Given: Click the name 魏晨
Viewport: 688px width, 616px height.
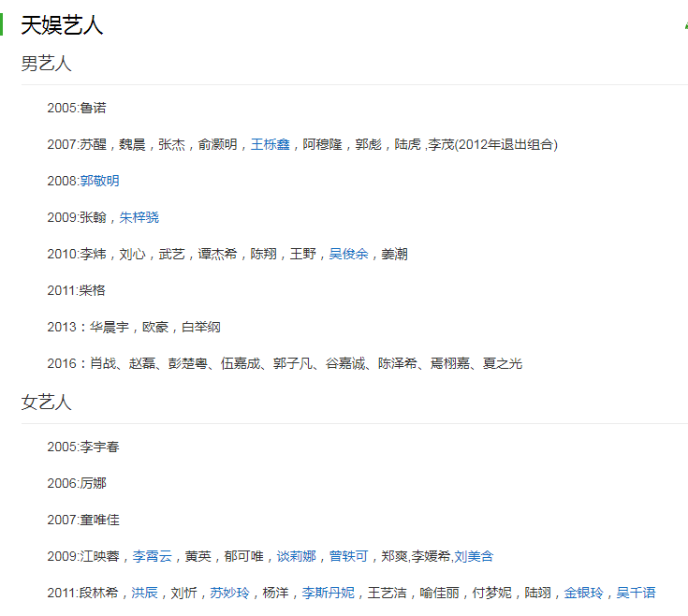Looking at the screenshot, I should point(132,144).
